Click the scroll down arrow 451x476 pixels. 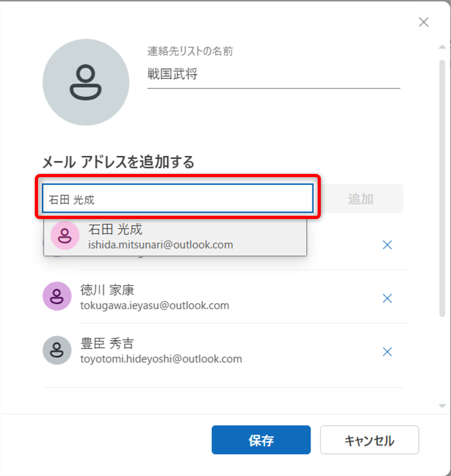(441, 406)
